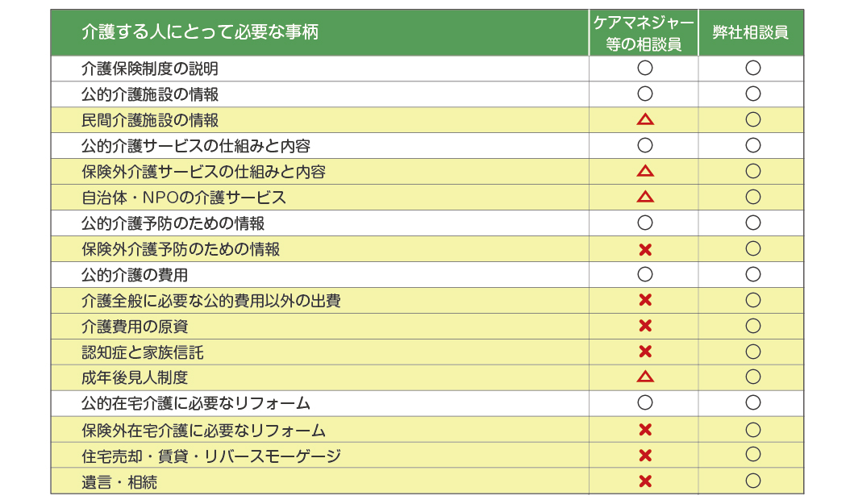The image size is (850, 504).
Task: Click the red X in 認知症と家族信託 row
Action: click(x=644, y=351)
